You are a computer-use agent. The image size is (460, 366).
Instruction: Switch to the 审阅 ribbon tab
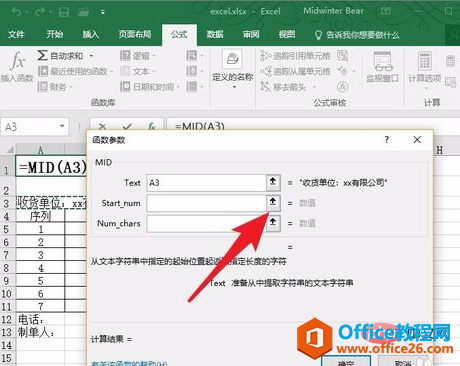pyautogui.click(x=251, y=34)
